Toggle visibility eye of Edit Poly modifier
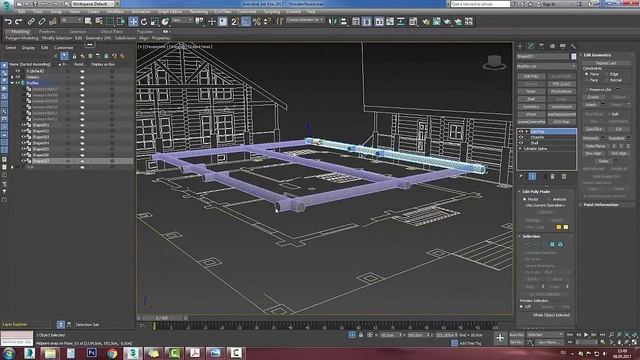This screenshot has height=360, width=640. coord(521,132)
